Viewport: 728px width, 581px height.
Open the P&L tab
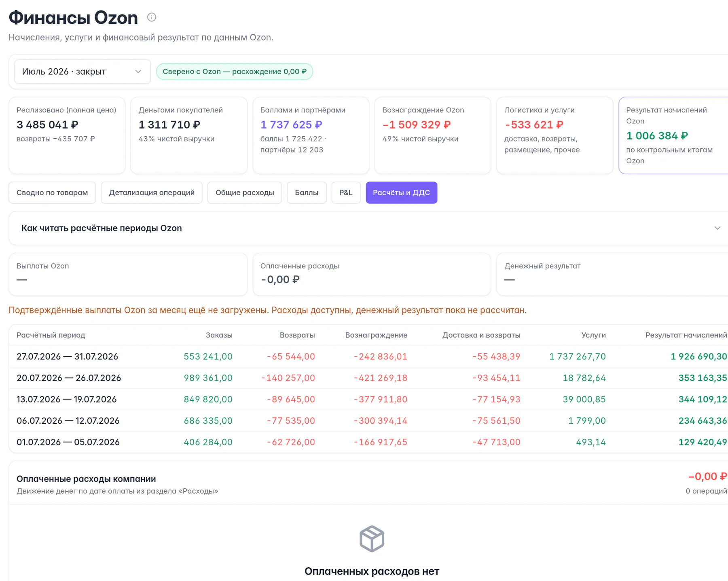346,192
